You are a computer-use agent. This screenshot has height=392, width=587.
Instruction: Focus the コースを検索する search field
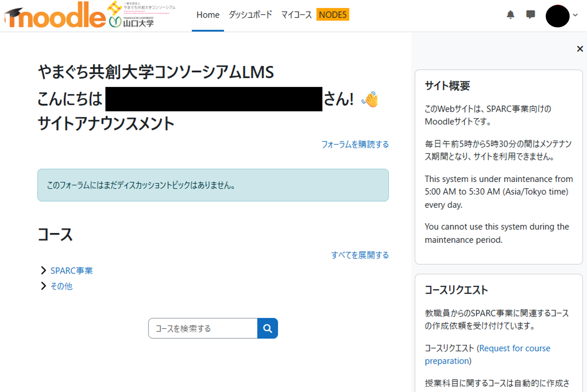pyautogui.click(x=203, y=328)
